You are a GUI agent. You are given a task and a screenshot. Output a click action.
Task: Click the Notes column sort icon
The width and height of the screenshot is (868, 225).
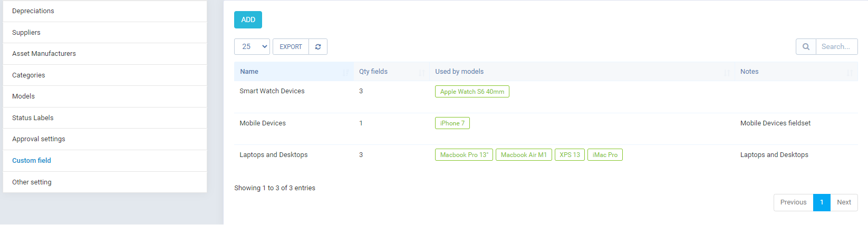point(850,72)
